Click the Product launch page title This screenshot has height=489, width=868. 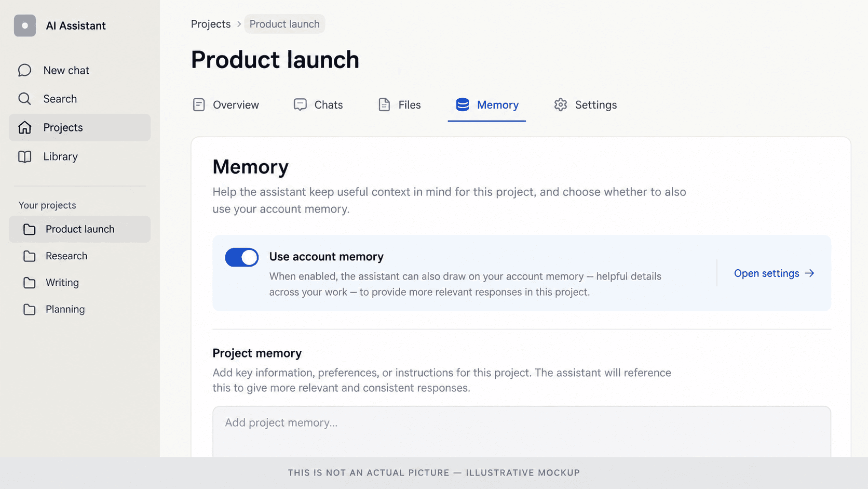pyautogui.click(x=275, y=59)
